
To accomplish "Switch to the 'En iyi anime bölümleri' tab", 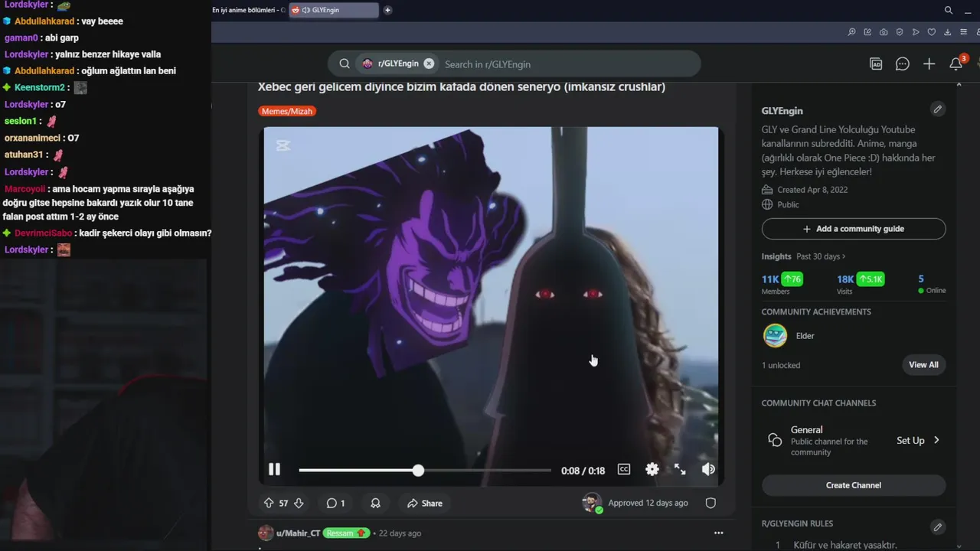I will coord(248,10).
